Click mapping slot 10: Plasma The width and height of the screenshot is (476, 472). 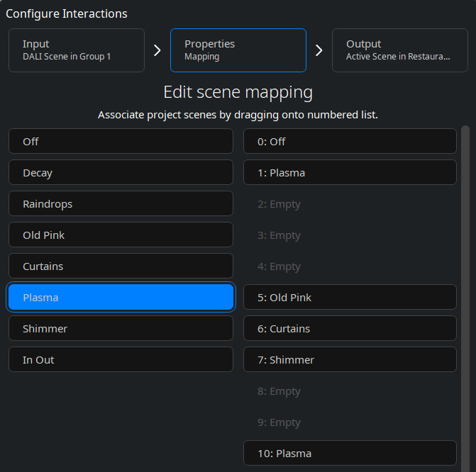click(x=350, y=453)
